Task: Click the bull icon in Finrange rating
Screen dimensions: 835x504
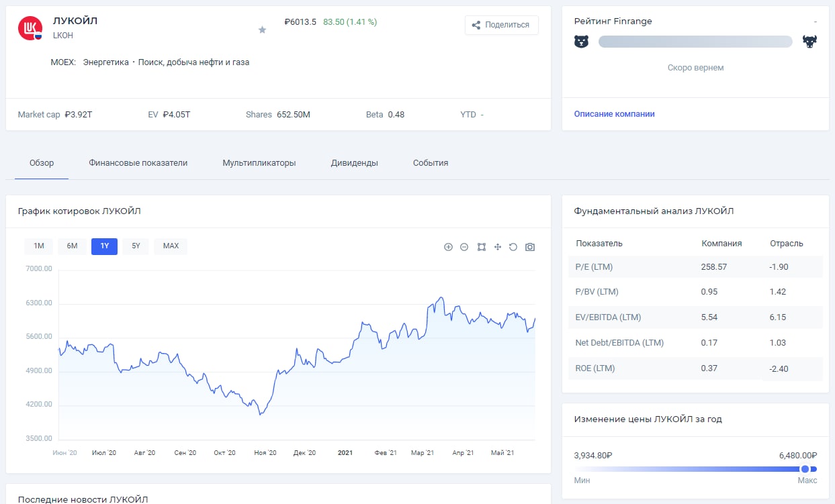Action: 809,42
